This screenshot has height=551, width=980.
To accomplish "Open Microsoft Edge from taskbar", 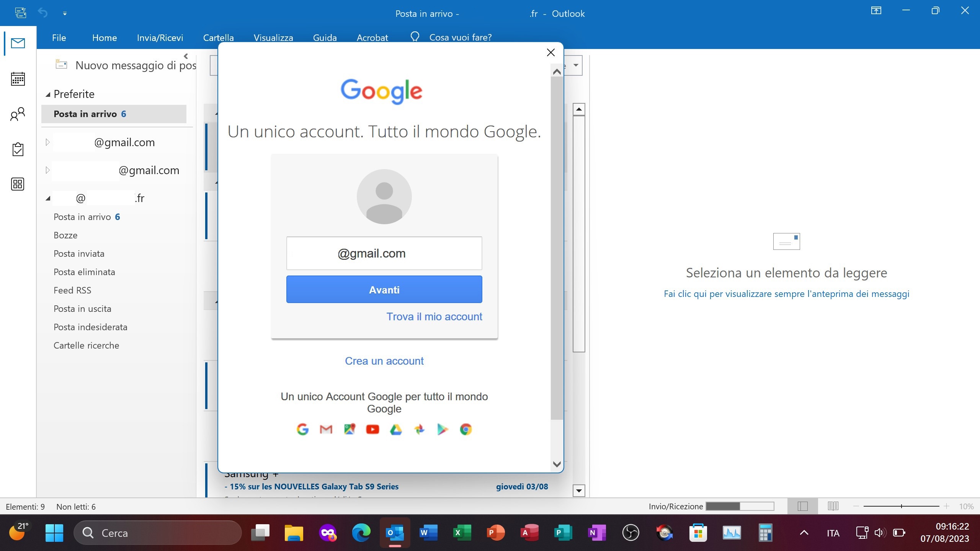I will [361, 533].
